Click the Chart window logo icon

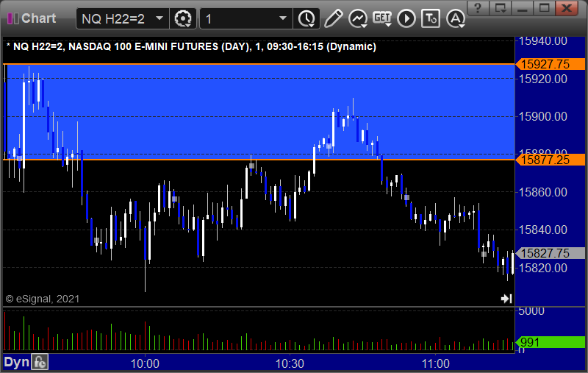[x=12, y=18]
